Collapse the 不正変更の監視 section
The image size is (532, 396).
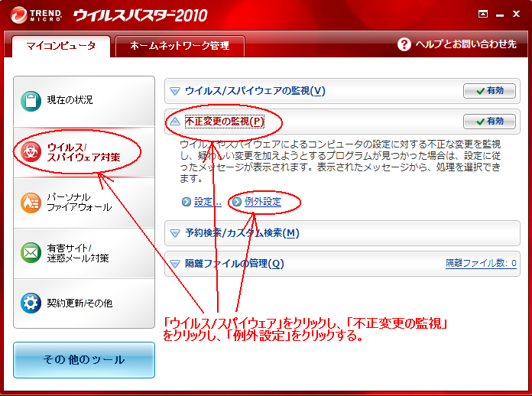175,122
